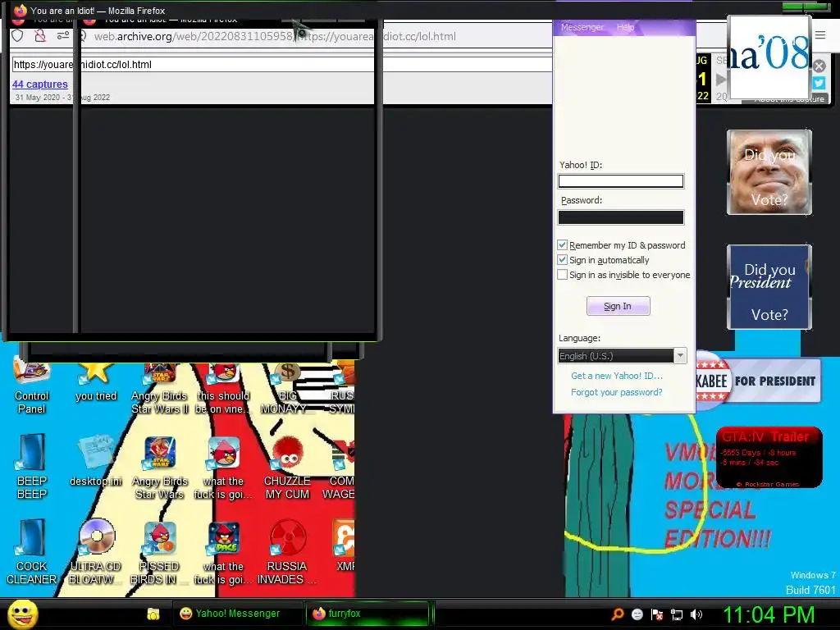Open the Firefox hamburger menu
The image size is (840, 630).
[x=820, y=34]
